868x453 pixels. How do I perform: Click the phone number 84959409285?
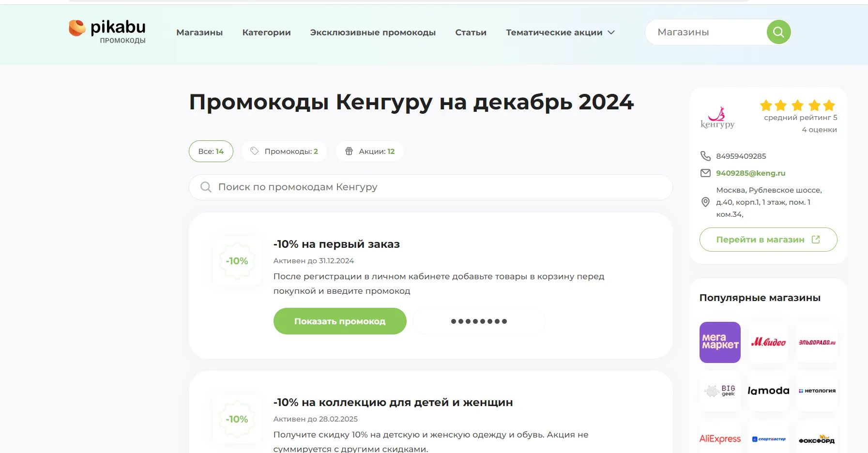[x=741, y=156]
